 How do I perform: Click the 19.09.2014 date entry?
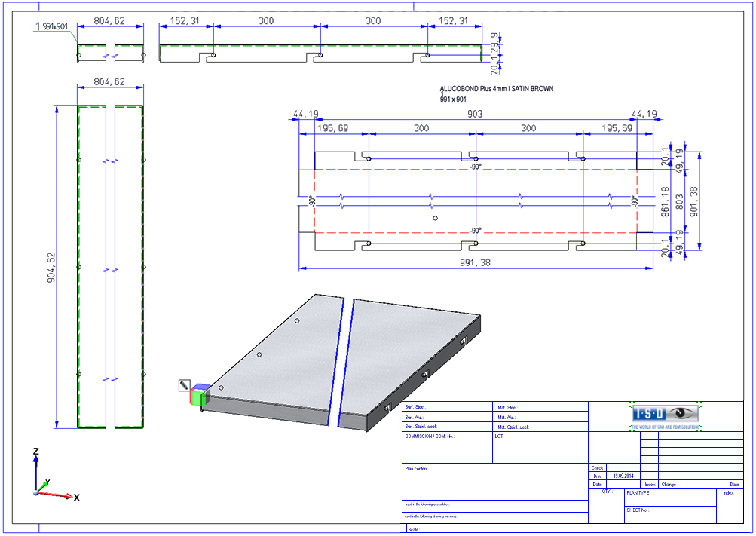[x=623, y=476]
